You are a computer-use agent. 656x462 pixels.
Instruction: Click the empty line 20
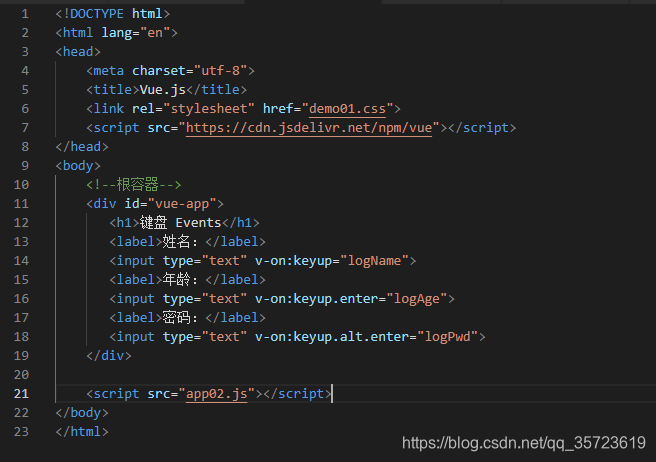[x=356, y=375]
